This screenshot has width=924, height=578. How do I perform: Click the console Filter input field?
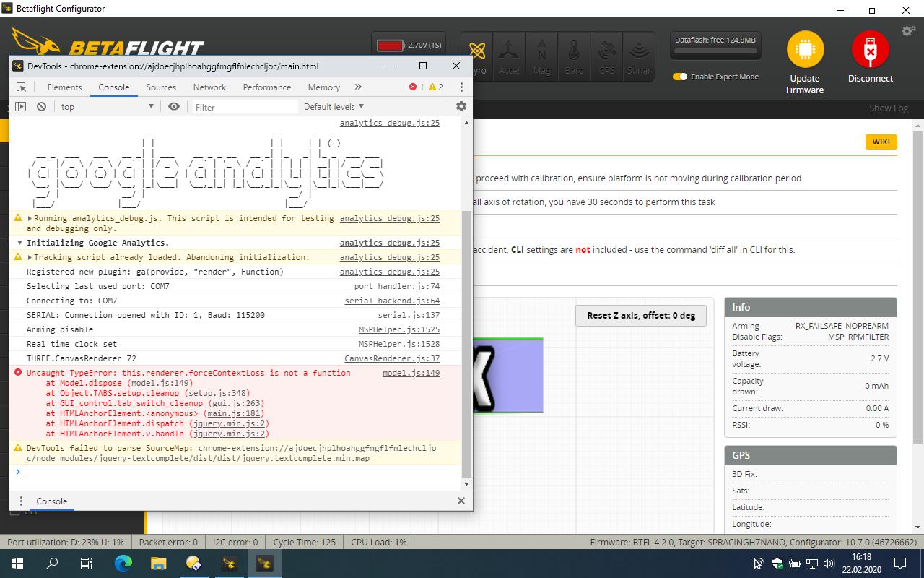point(244,107)
